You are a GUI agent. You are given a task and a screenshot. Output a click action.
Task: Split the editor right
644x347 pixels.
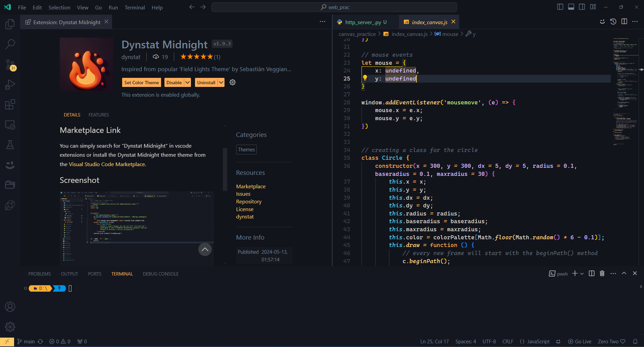pyautogui.click(x=624, y=21)
